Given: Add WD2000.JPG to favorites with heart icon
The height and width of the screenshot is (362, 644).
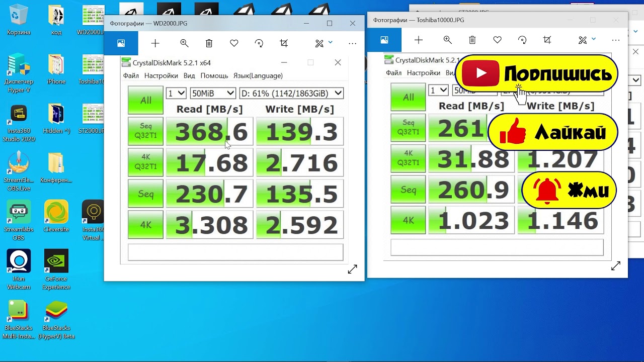Looking at the screenshot, I should [x=234, y=43].
